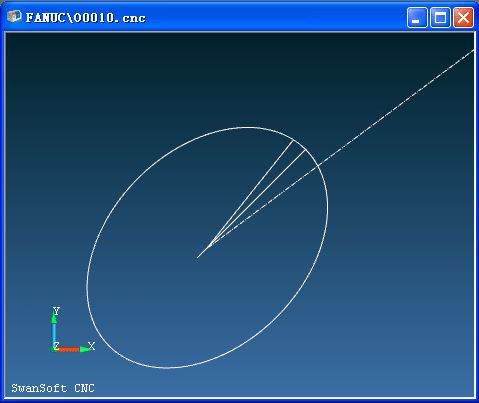Select the lower solid line inside ellipse

click(259, 197)
